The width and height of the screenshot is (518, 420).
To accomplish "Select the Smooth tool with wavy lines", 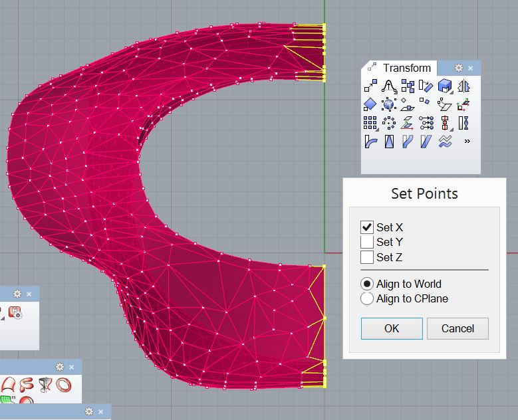I will pos(445,141).
